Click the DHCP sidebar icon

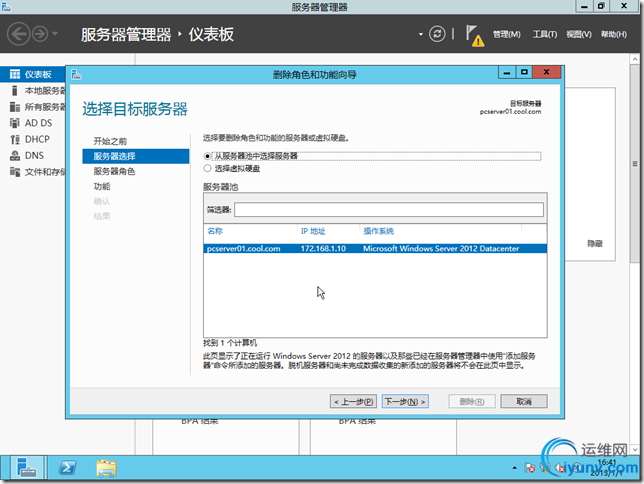pos(15,139)
